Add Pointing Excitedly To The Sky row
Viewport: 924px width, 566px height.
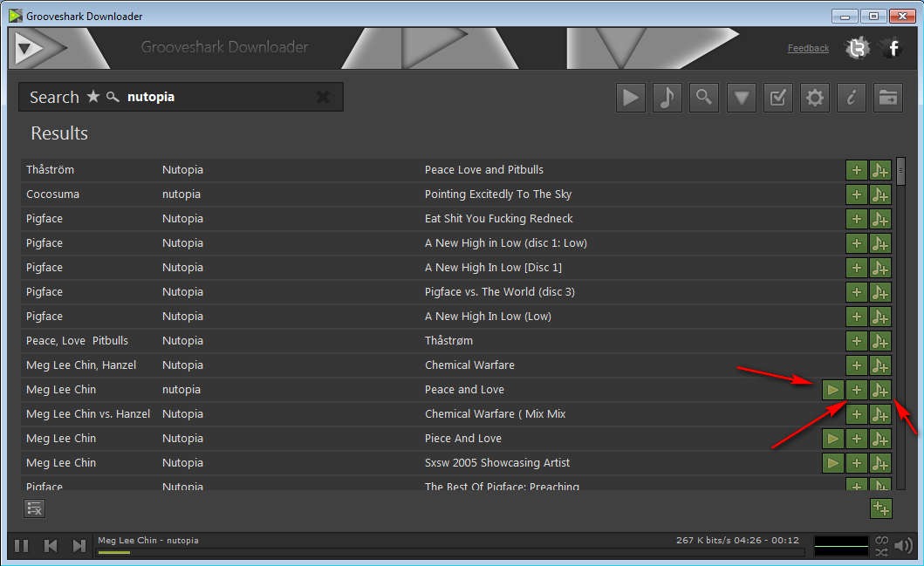856,194
